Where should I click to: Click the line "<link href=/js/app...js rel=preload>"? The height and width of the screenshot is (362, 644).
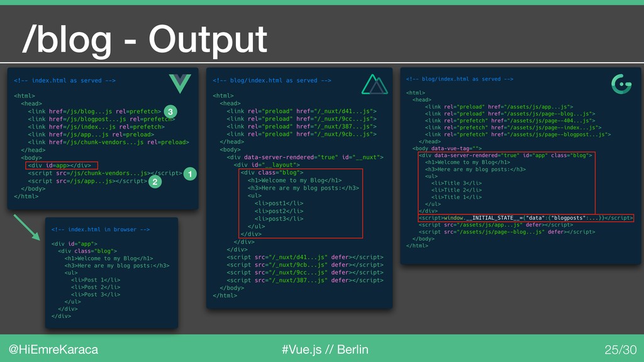[91, 134]
